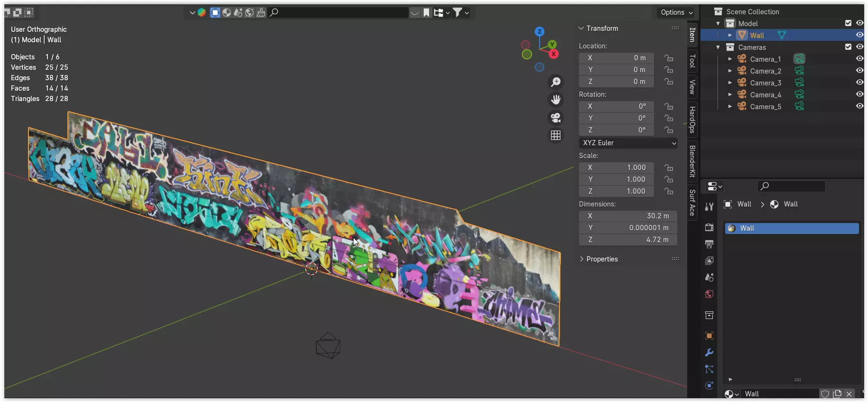
Task: Switch to the Surf Ace sidebar tab
Action: click(x=692, y=203)
